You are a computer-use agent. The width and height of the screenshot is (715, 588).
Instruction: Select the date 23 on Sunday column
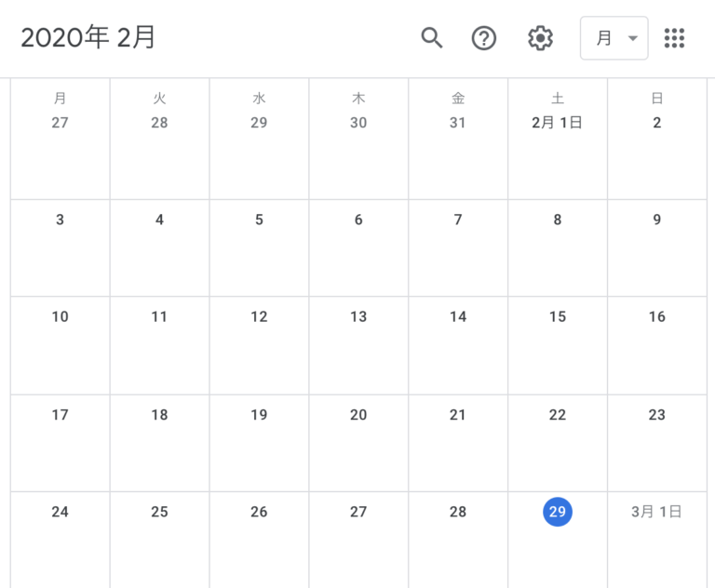tap(656, 414)
